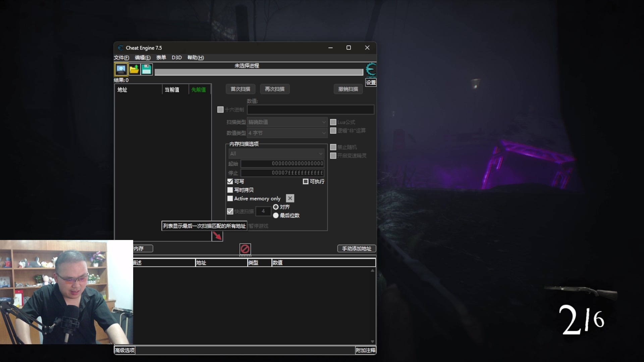This screenshot has width=644, height=362.
Task: Click the open cheat table folder icon
Action: pyautogui.click(x=134, y=69)
